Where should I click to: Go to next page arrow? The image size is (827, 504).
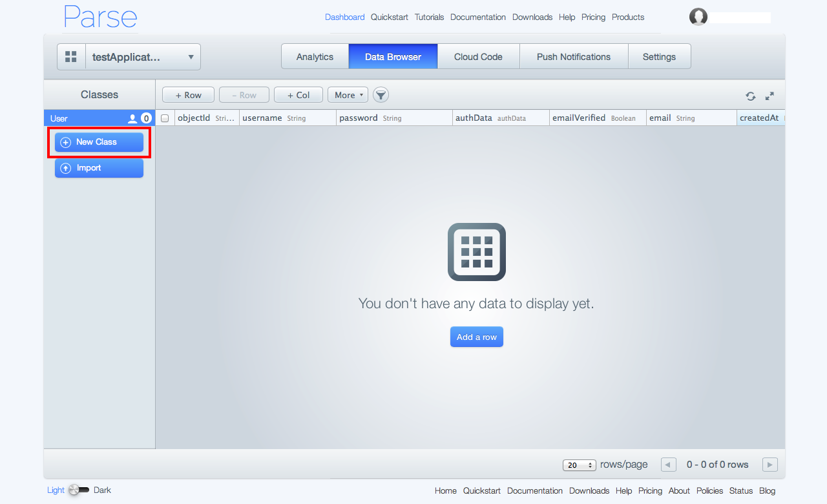769,465
